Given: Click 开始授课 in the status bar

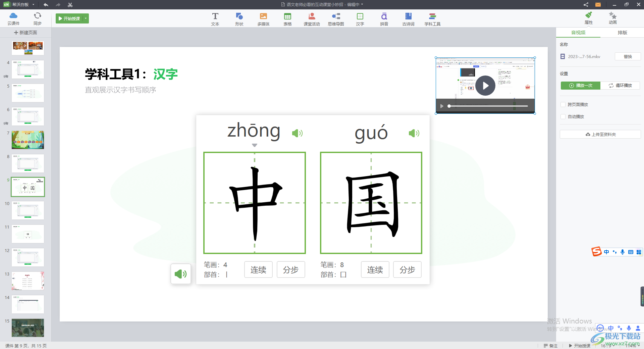Looking at the screenshot, I should pos(580,346).
